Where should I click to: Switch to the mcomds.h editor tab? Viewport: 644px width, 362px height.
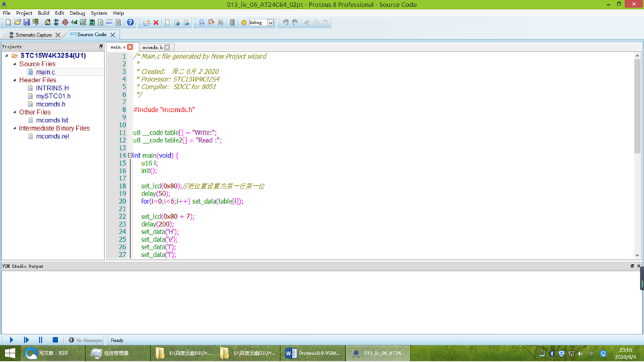(152, 47)
